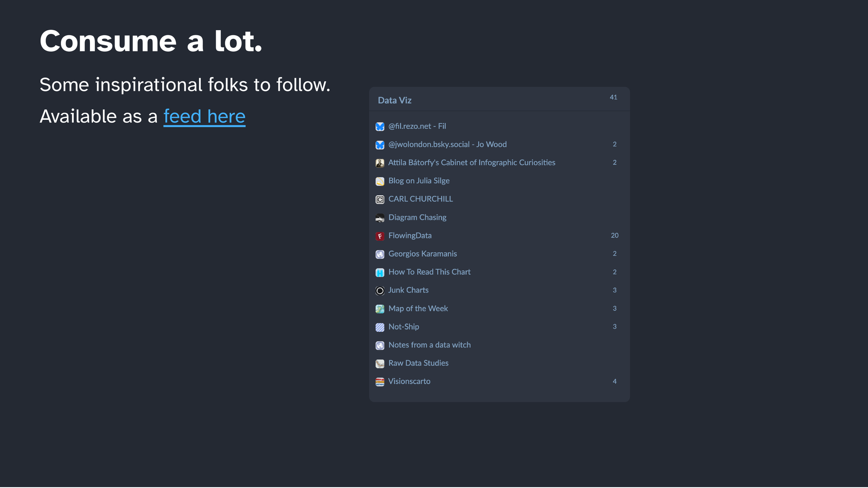Click the CARL CHURCHILL feed icon
The height and width of the screenshot is (488, 868).
[380, 199]
